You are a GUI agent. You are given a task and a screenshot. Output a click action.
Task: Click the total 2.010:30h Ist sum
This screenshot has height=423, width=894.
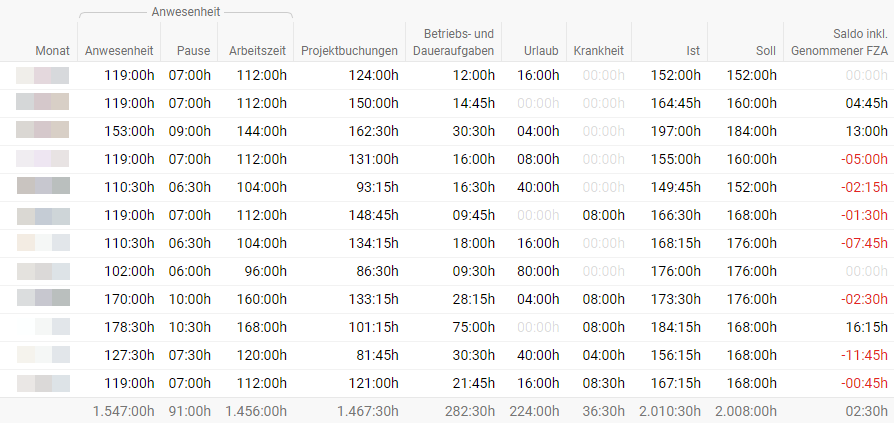(x=670, y=410)
